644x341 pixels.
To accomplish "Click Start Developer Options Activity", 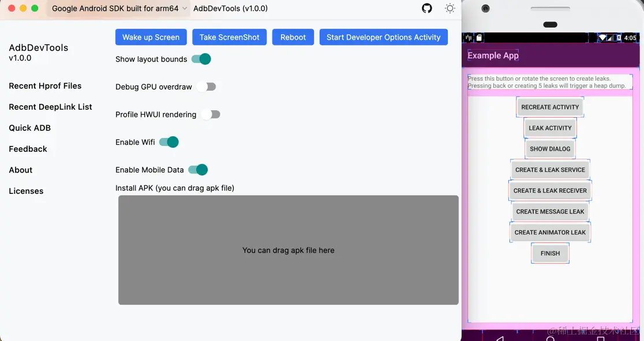I will tap(384, 37).
